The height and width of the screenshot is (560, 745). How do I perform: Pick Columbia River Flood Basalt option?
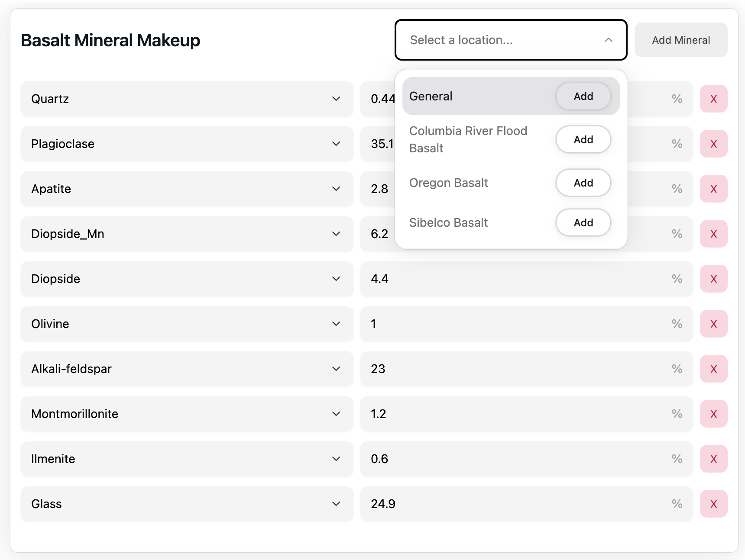(583, 139)
